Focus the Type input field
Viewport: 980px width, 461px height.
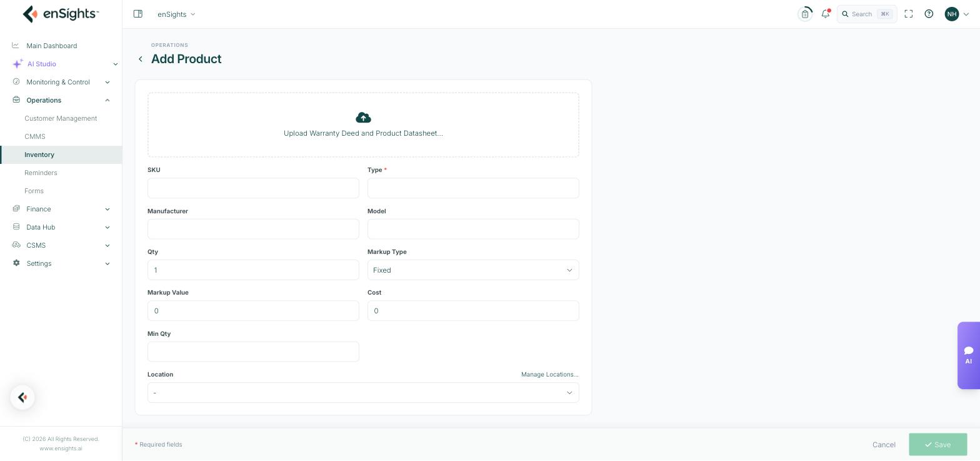(473, 188)
